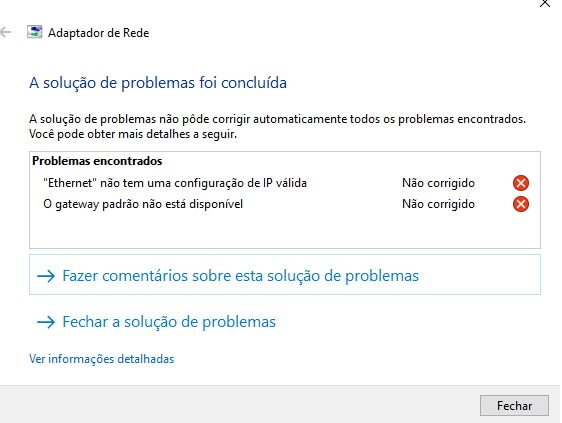
Task: Select the gateway padrão não está disponível row
Action: 285,204
